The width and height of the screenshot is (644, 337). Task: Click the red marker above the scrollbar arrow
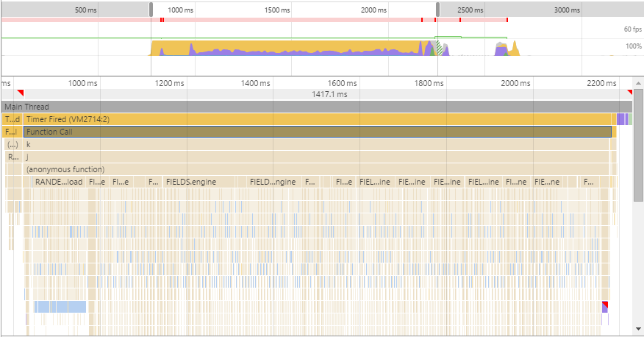pos(629,92)
